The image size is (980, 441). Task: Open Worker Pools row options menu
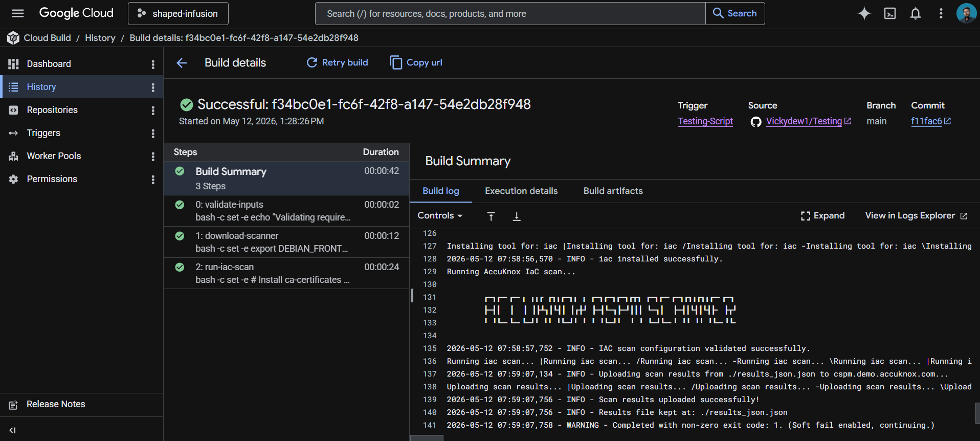point(153,156)
